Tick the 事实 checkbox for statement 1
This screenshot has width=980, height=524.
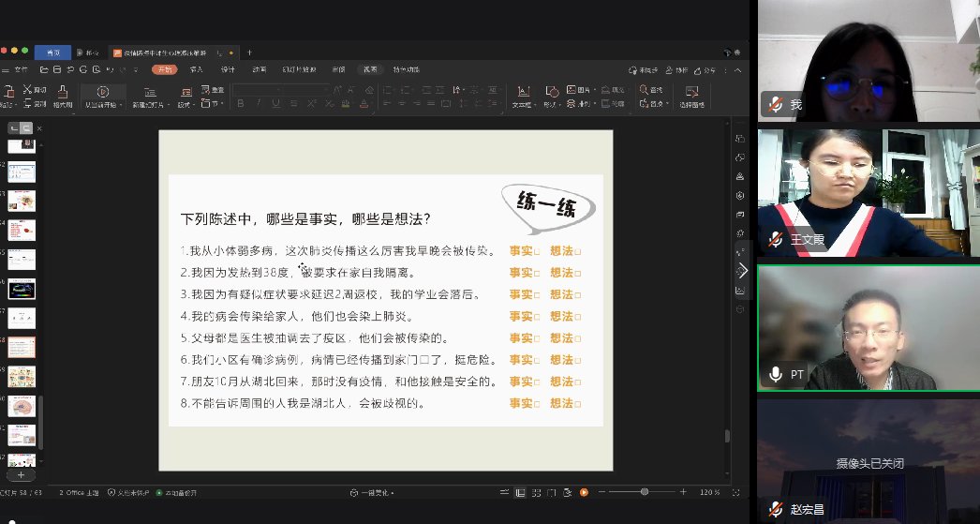(x=538, y=251)
